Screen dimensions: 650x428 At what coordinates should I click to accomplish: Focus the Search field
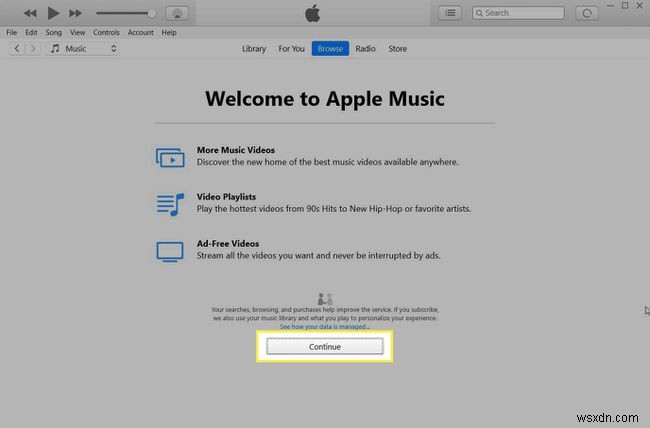click(518, 13)
